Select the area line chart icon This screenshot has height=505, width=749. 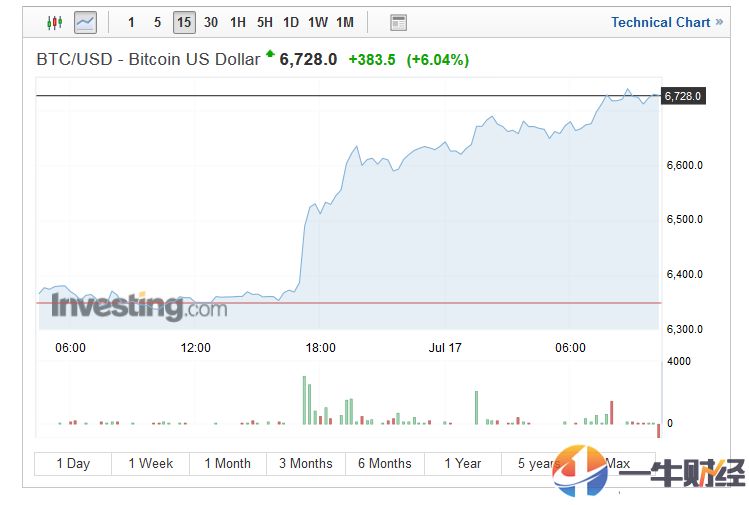85,22
